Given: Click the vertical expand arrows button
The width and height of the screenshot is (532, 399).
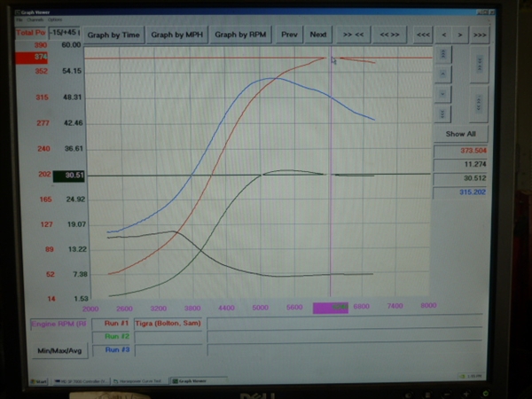Looking at the screenshot, I should point(479,104).
